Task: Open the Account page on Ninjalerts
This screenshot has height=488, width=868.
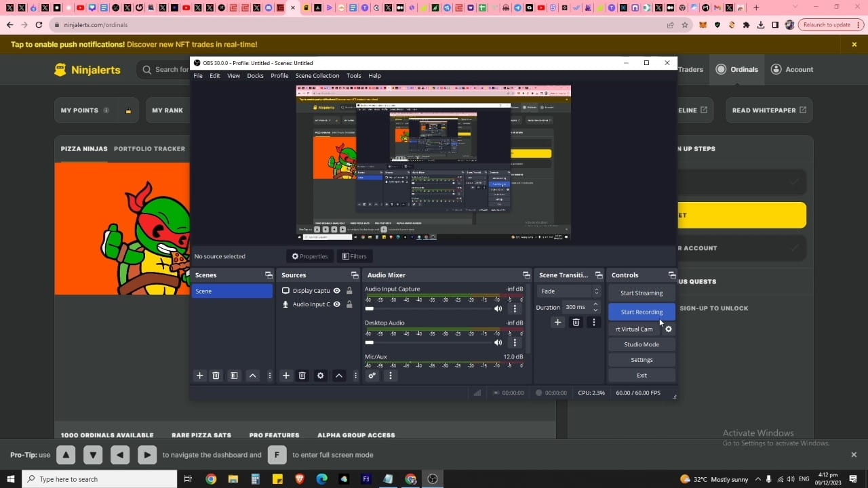Action: click(x=791, y=69)
